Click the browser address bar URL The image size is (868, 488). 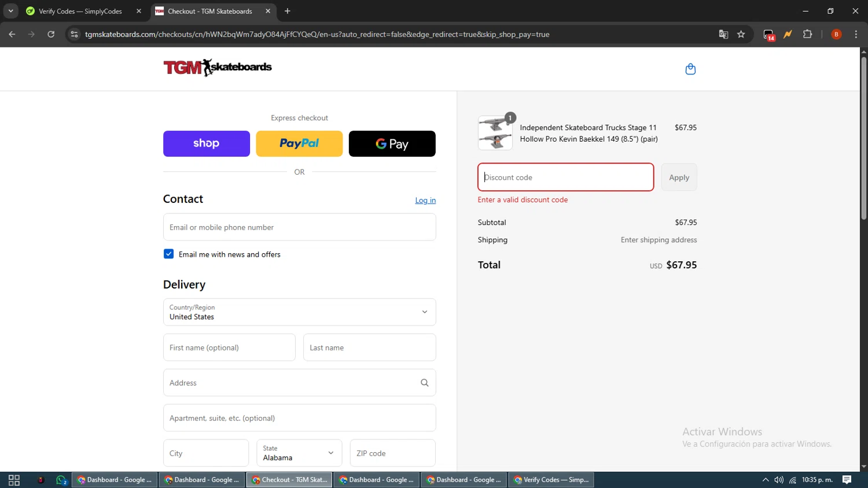tap(317, 34)
